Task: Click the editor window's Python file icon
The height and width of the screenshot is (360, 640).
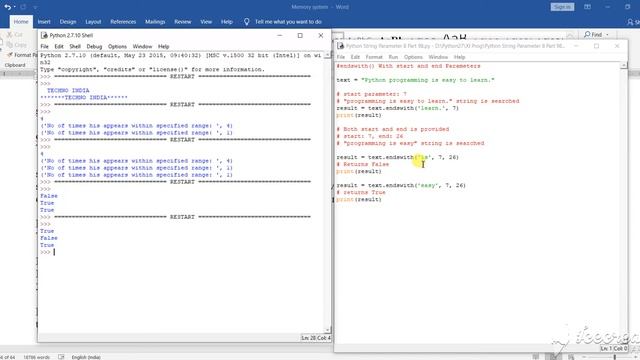Action: point(340,46)
